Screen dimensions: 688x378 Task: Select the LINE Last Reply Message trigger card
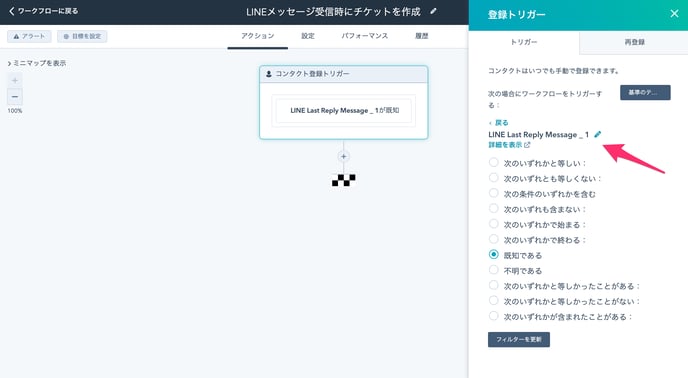pyautogui.click(x=344, y=111)
